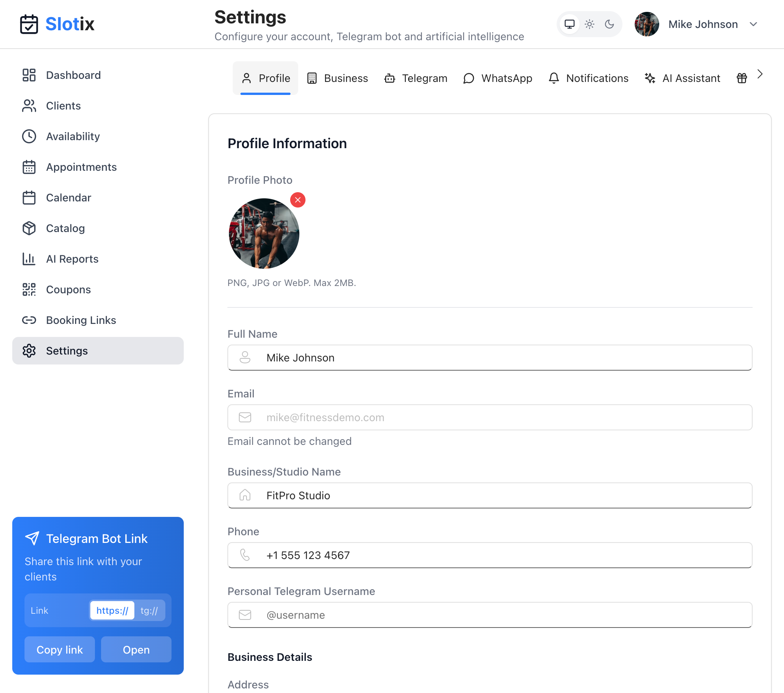The height and width of the screenshot is (693, 784).
Task: Open Booking Links chain icon
Action: point(29,320)
